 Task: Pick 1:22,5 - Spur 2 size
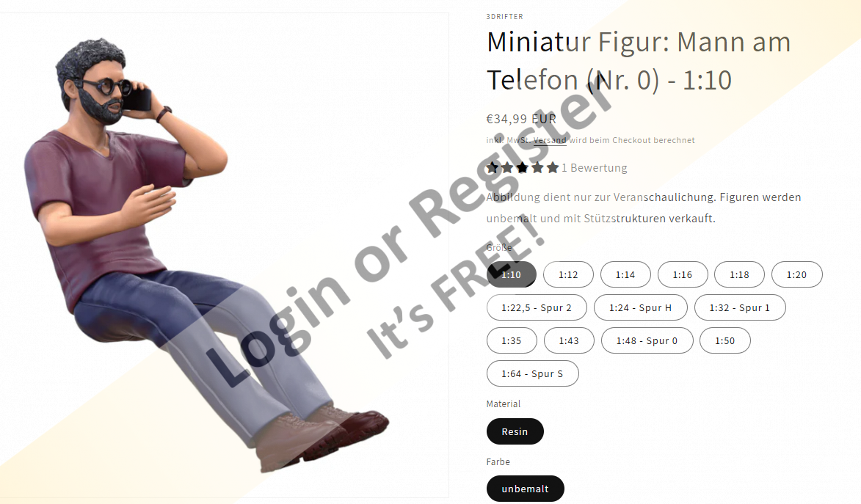(x=537, y=307)
